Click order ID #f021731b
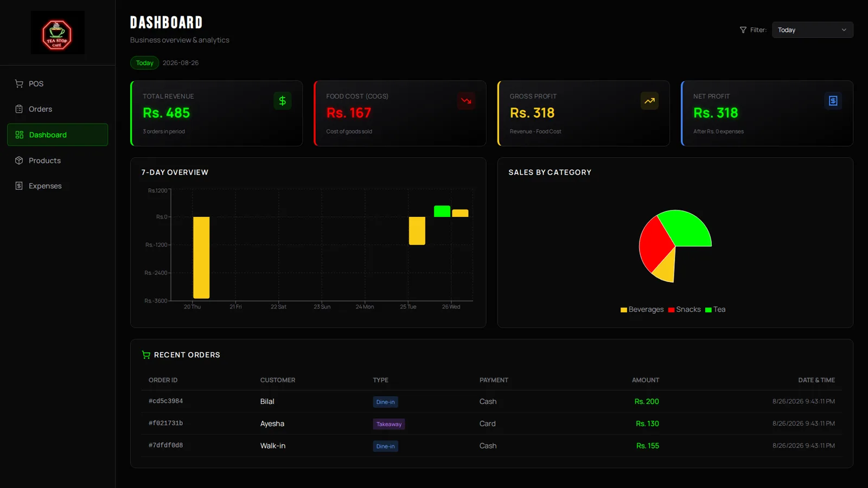The image size is (868, 488). (166, 423)
